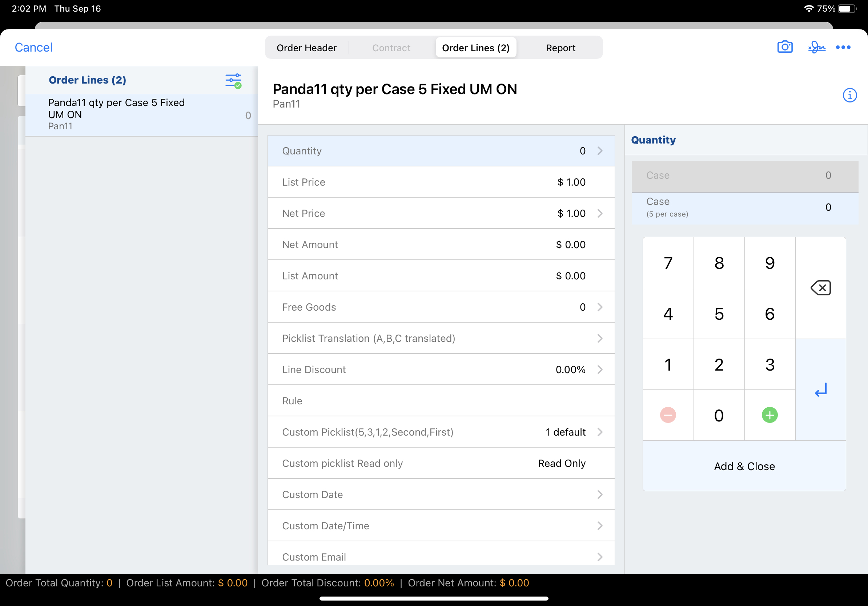The width and height of the screenshot is (868, 606).
Task: Open the Custom Date picker row
Action: pyautogui.click(x=441, y=494)
